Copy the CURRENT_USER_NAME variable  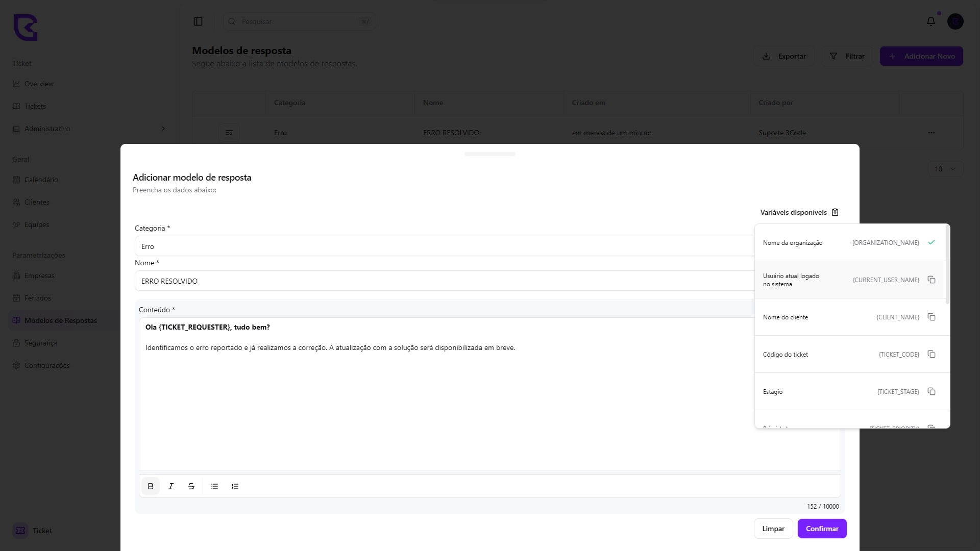pyautogui.click(x=932, y=280)
